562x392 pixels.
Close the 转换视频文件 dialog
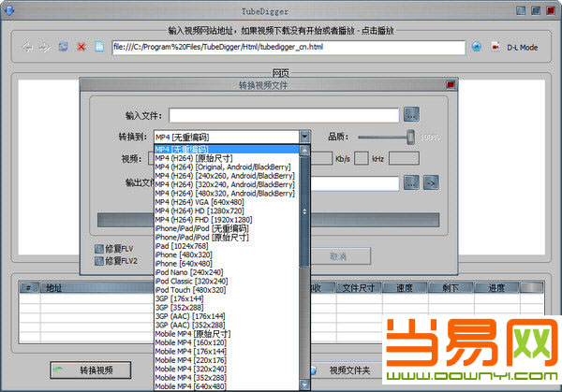pos(451,84)
